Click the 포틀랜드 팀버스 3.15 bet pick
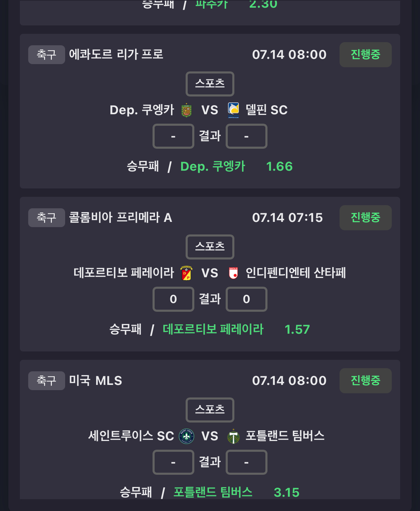 (236, 492)
